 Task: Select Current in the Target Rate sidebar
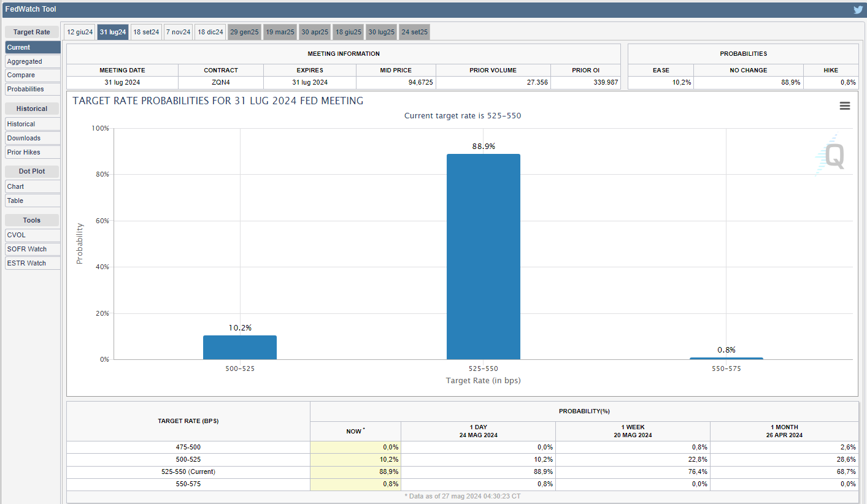(33, 47)
